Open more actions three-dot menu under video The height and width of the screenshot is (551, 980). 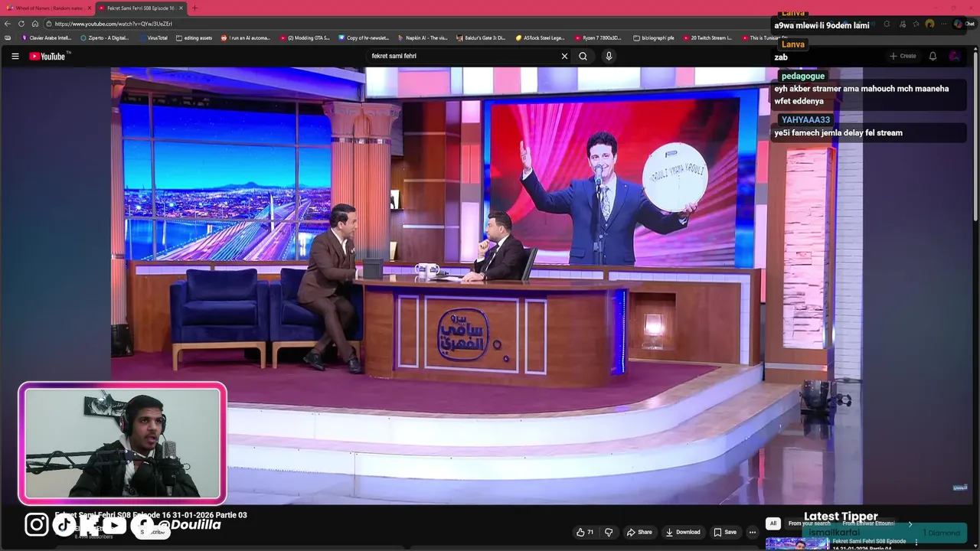point(752,532)
